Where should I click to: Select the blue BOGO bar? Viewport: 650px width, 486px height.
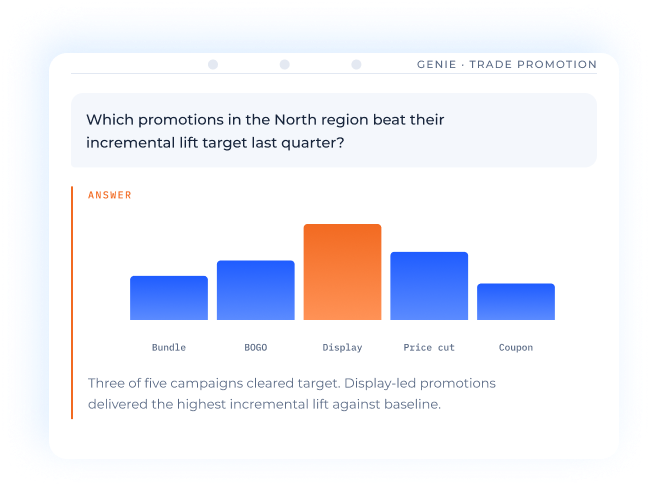[256, 290]
